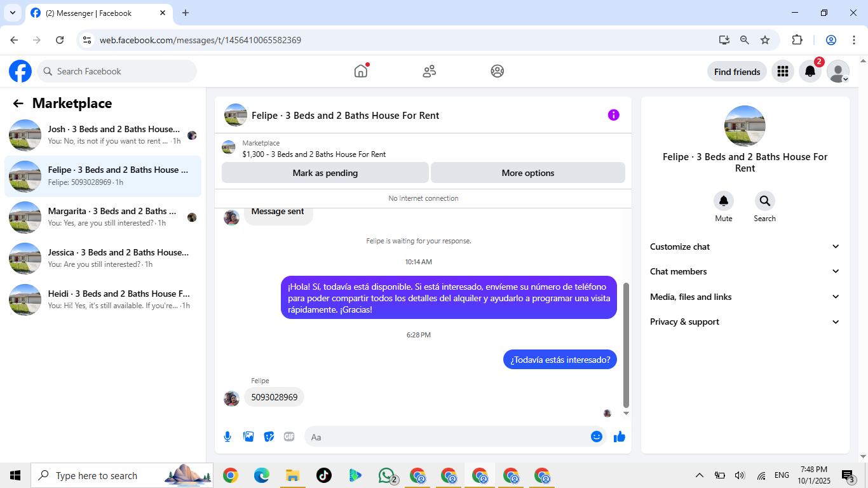Screen dimensions: 868x488
Task: Click the microphone voice clip icon
Action: [227, 437]
